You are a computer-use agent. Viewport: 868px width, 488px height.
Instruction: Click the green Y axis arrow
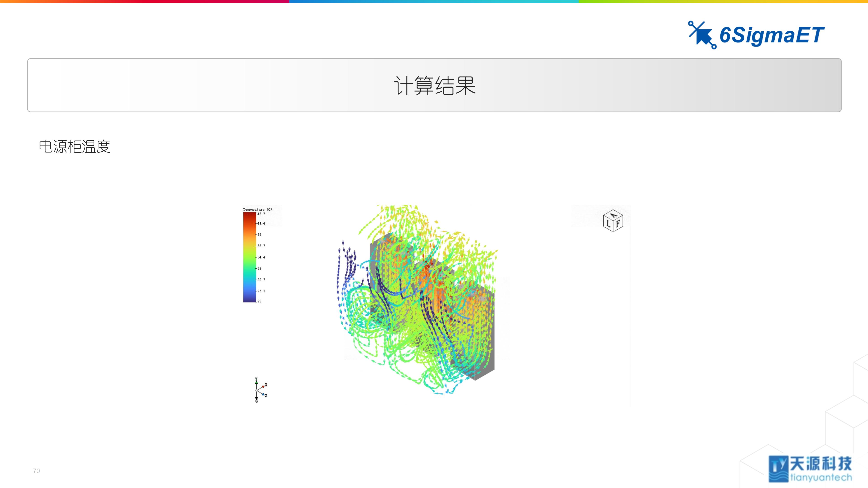click(x=256, y=383)
